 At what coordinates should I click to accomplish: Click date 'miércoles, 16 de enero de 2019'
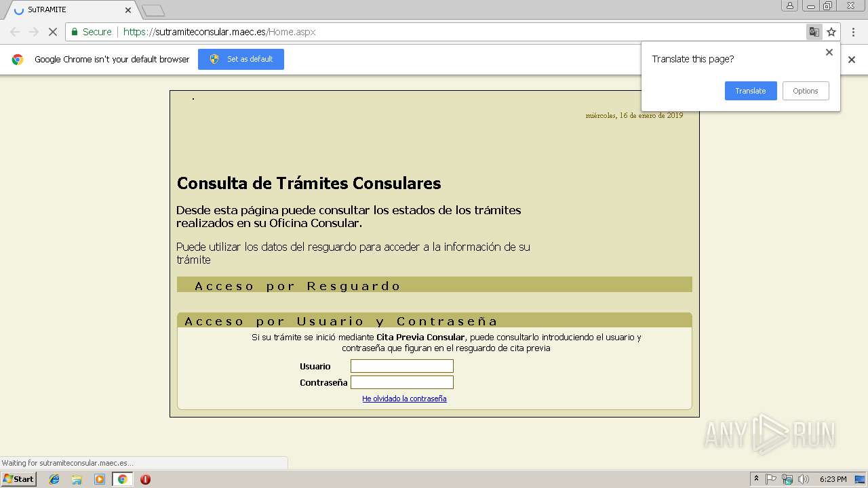click(x=634, y=115)
